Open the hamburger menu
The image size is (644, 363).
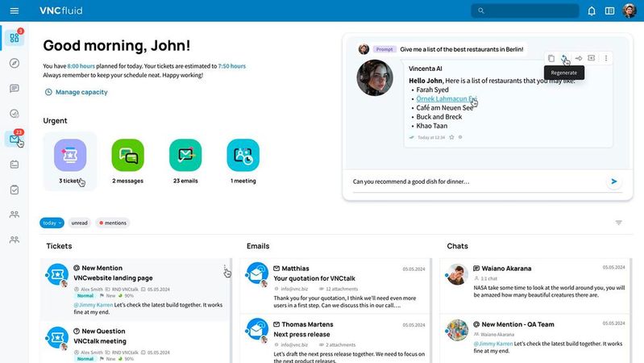pyautogui.click(x=15, y=10)
